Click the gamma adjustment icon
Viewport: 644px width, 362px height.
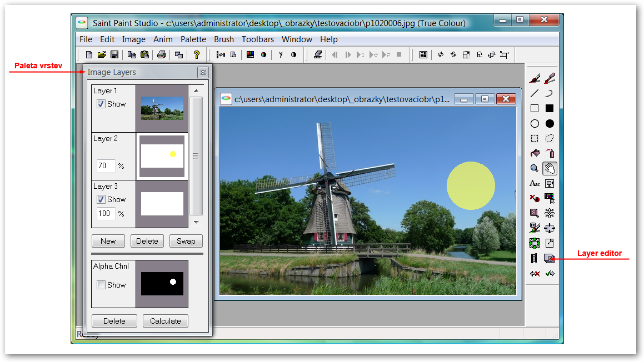tap(281, 54)
